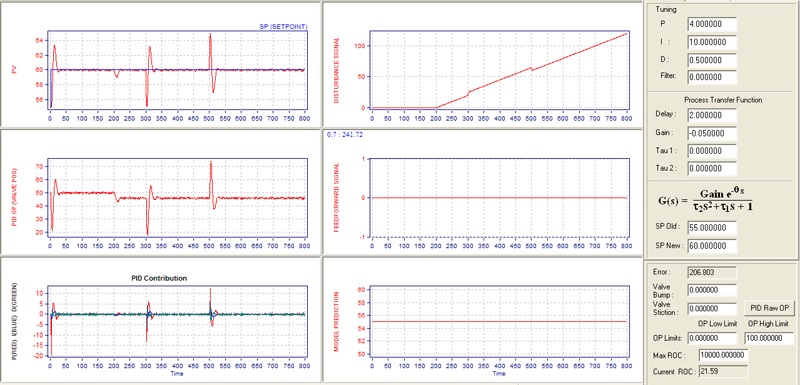Click the Max ROC input field
Screen dimensions: 800x385
click(x=723, y=355)
